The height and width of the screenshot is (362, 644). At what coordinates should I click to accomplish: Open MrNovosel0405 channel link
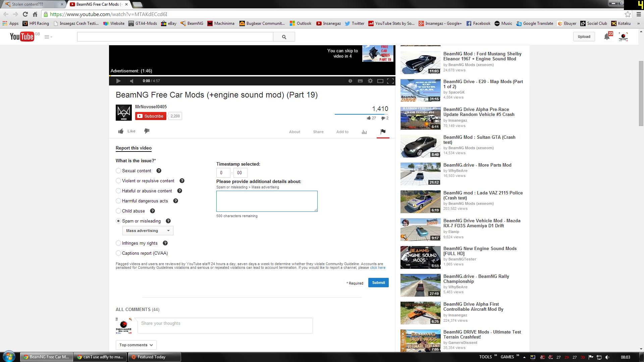(x=151, y=107)
